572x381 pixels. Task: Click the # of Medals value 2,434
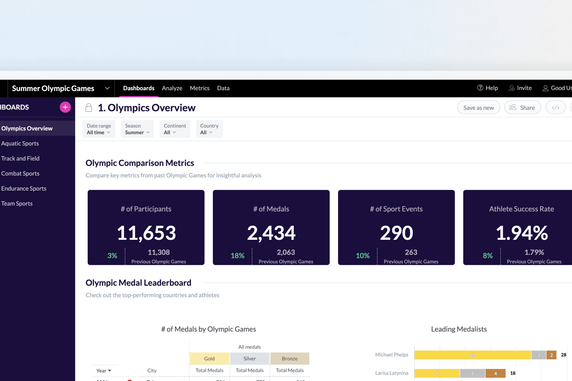point(271,233)
